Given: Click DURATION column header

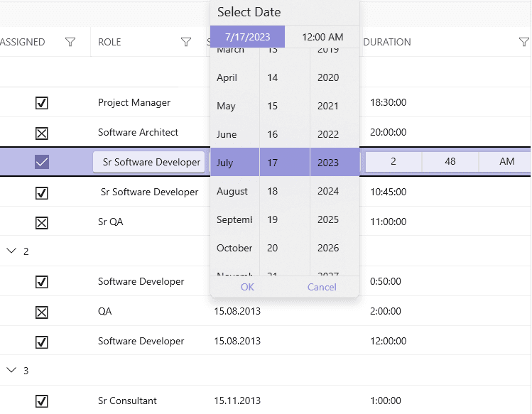Looking at the screenshot, I should pyautogui.click(x=387, y=42).
